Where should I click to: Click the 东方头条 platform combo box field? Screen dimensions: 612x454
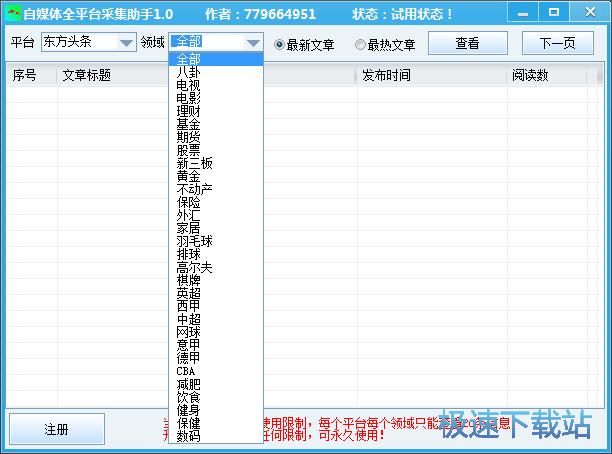[89, 42]
